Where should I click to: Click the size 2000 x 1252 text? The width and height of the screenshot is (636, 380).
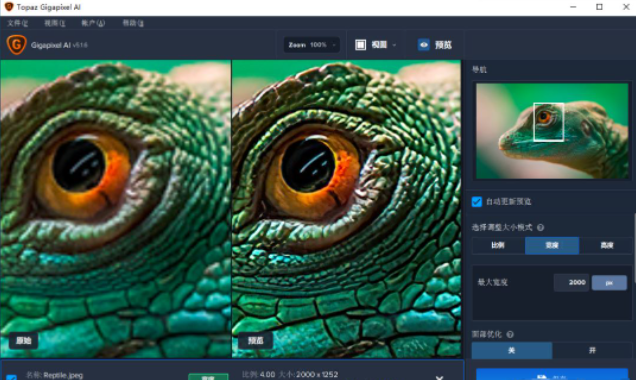point(317,374)
